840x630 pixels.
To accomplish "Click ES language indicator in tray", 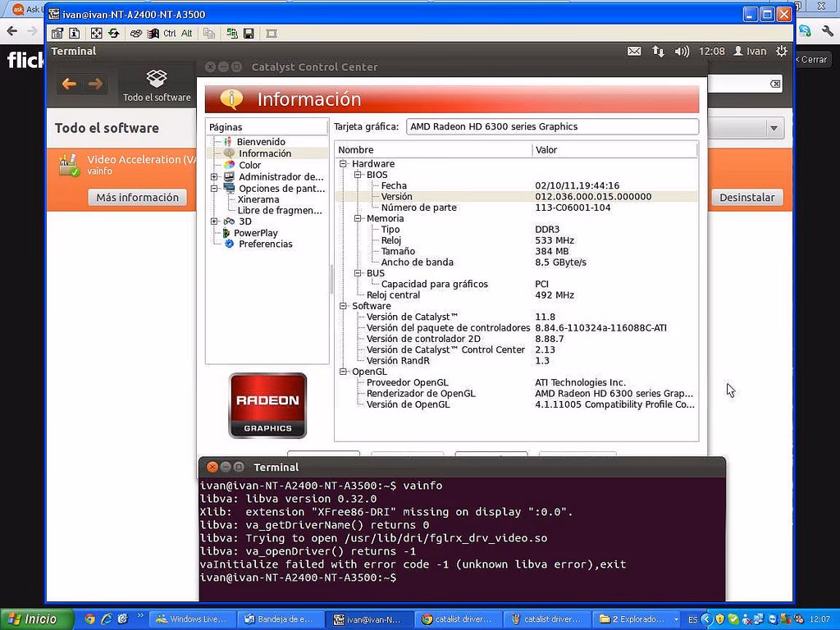I will [692, 620].
